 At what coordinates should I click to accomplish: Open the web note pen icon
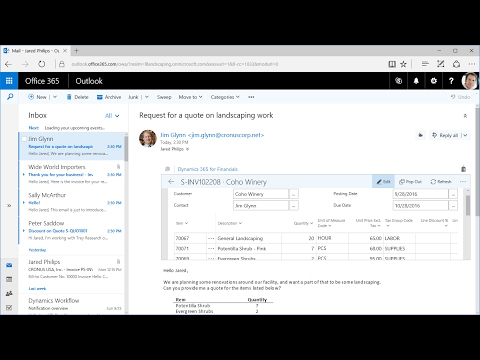441,64
